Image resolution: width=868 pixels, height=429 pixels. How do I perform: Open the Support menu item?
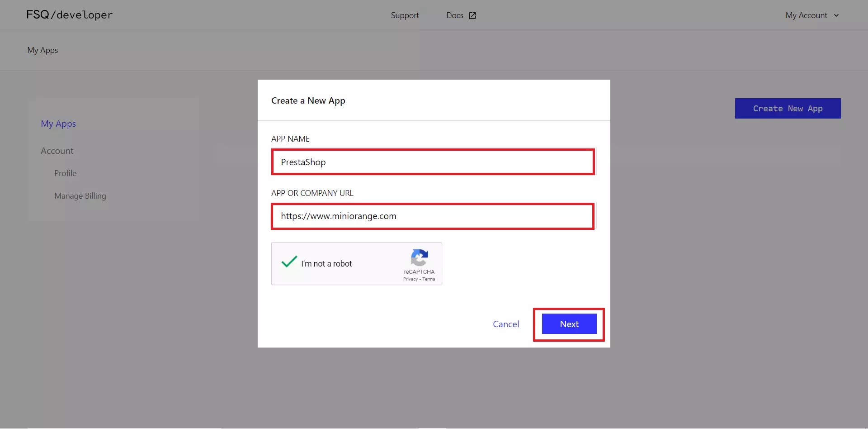coord(405,15)
